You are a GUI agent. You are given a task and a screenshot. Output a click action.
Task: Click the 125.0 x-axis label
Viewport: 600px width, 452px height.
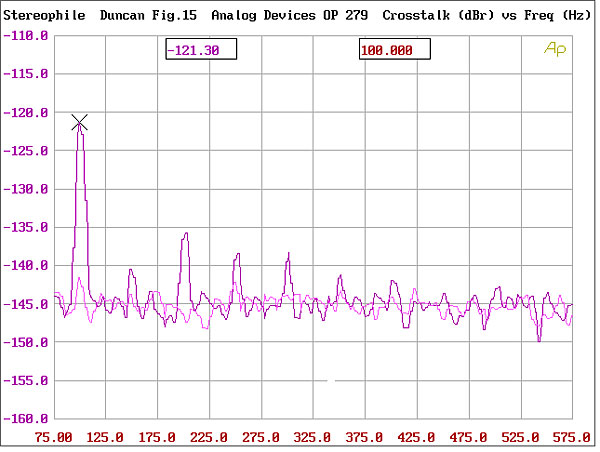click(105, 437)
